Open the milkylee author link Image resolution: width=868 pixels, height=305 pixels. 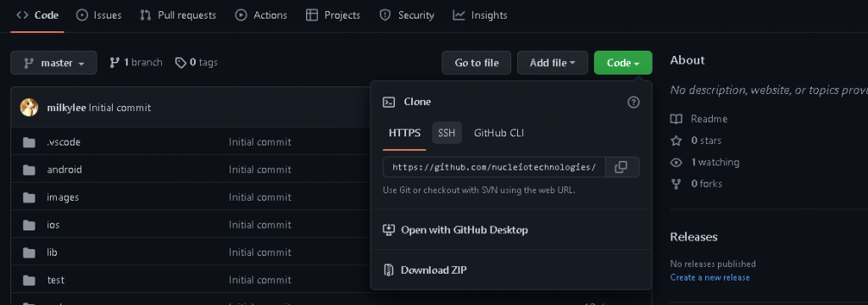pyautogui.click(x=66, y=108)
